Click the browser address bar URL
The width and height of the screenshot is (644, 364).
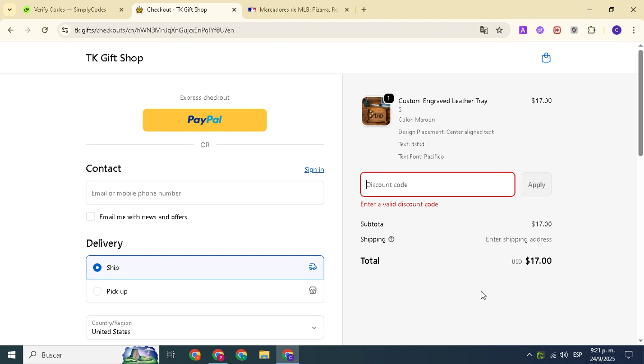(155, 30)
